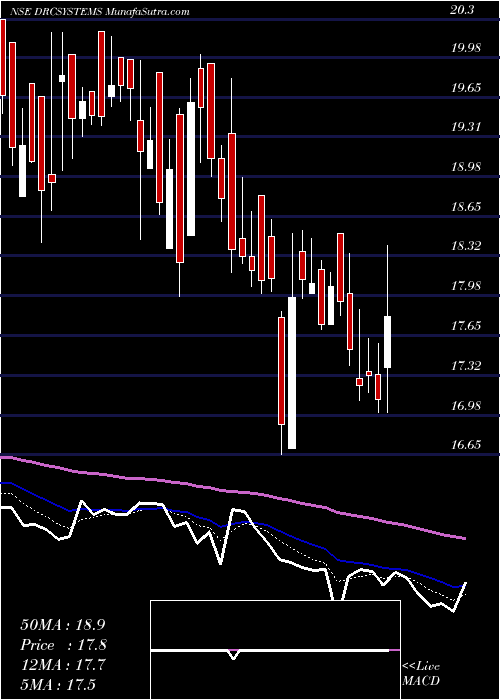
Task: Click the 17.98 price axis label
Action: tap(466, 286)
